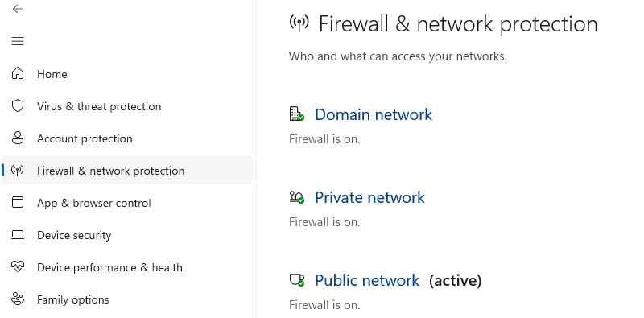This screenshot has height=318, width=644.
Task: Select Firewall & network protection in sidebar
Action: click(x=127, y=170)
